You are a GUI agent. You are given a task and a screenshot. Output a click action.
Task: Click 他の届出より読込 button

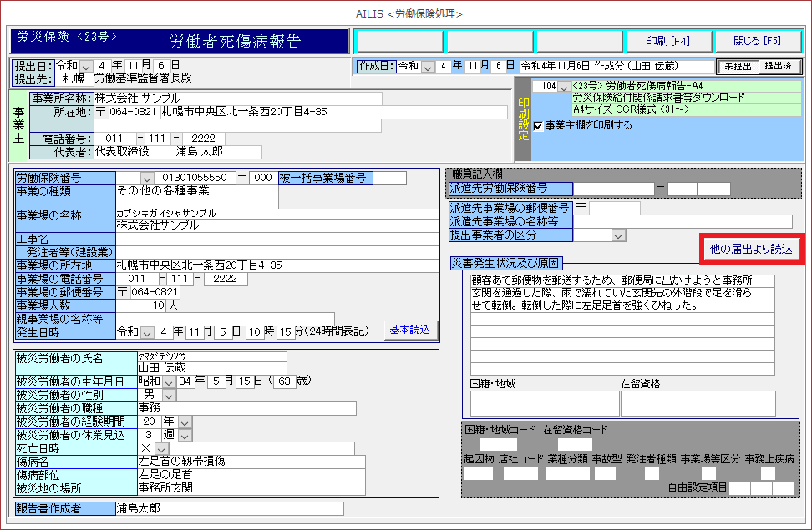[x=750, y=249]
